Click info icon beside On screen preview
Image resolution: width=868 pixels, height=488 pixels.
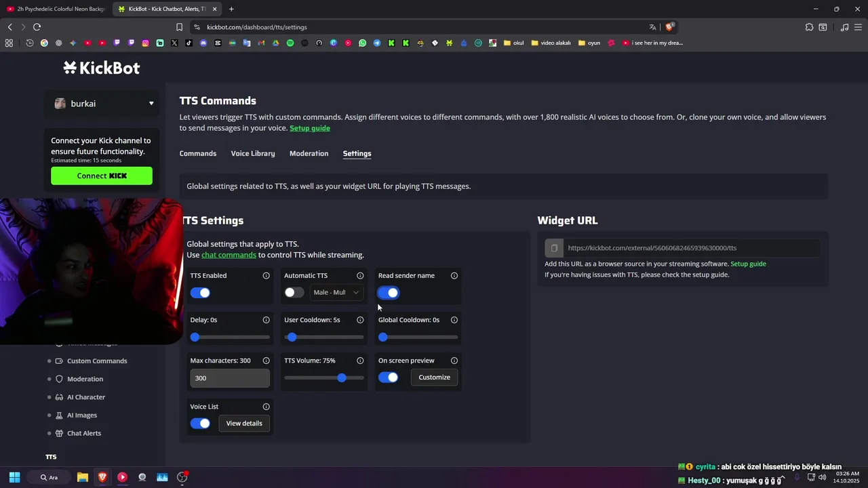pyautogui.click(x=454, y=361)
